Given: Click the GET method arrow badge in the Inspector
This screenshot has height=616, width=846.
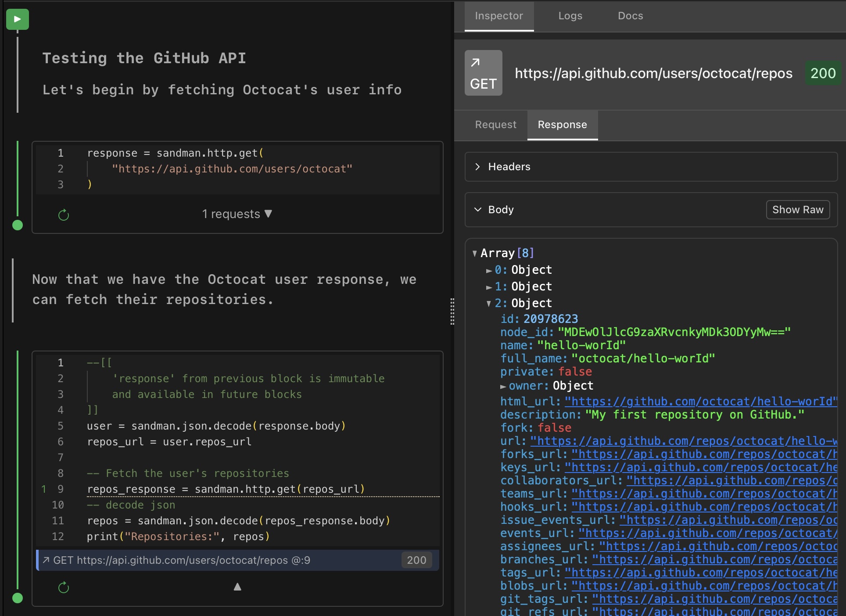Looking at the screenshot, I should (483, 73).
